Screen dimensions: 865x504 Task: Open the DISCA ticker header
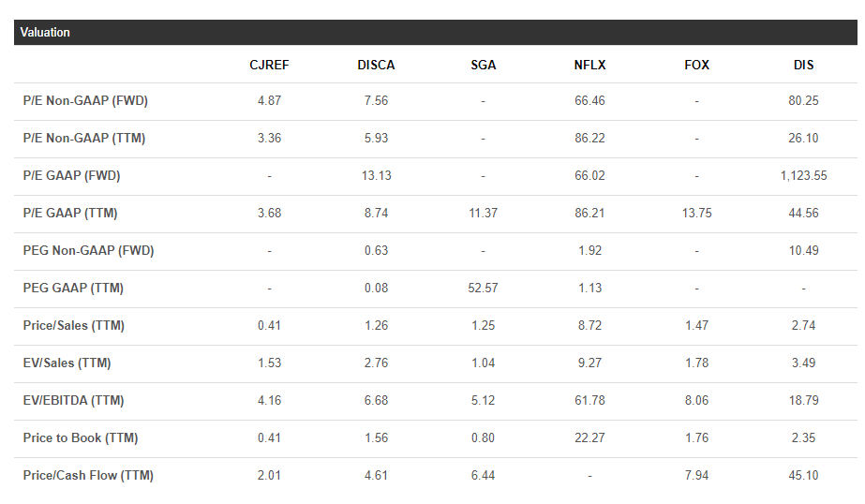coord(376,65)
